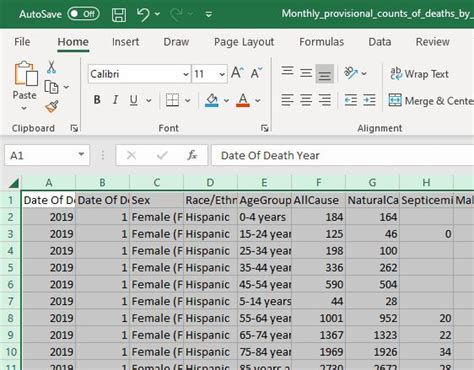
Task: Open the font size dropdown
Action: (222, 74)
